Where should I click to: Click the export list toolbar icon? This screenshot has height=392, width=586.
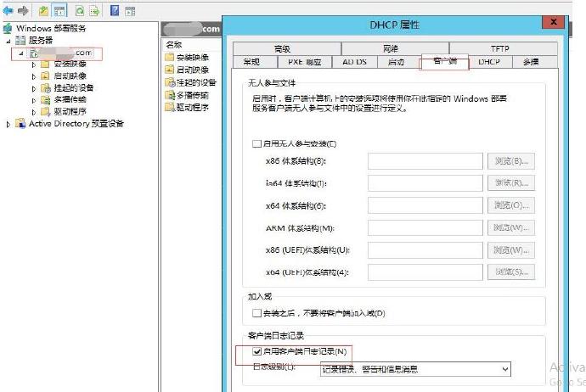coord(95,11)
